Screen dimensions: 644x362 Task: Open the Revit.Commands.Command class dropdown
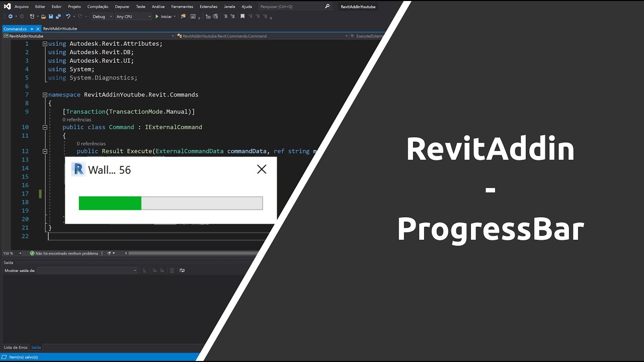click(263, 36)
